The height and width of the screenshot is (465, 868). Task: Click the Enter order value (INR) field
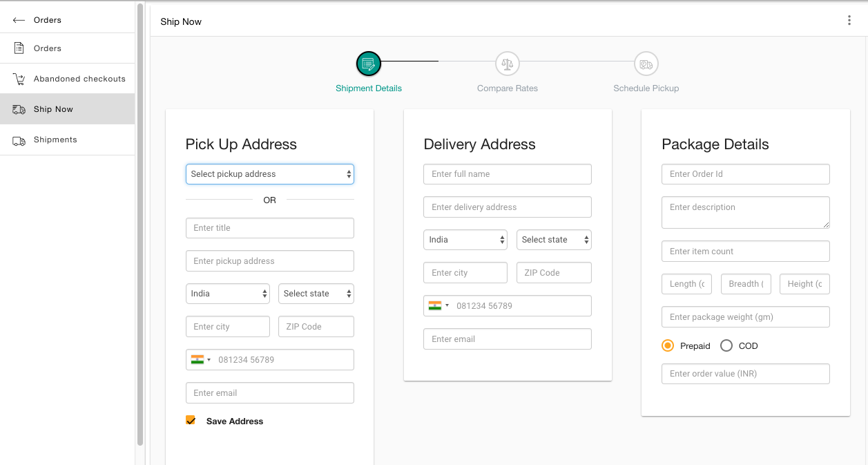746,374
